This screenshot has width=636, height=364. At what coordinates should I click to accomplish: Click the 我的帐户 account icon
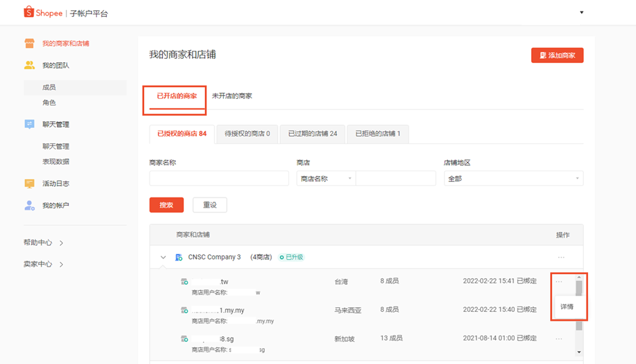coord(29,205)
